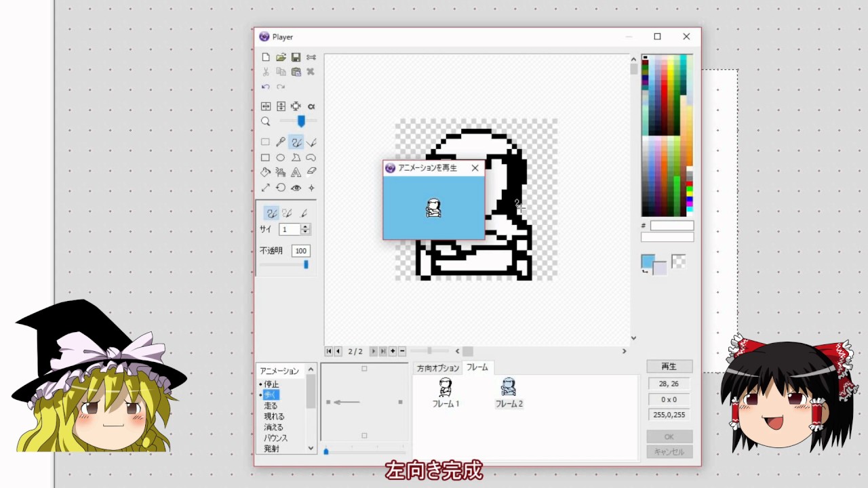Click the キャンセル button

point(669,451)
